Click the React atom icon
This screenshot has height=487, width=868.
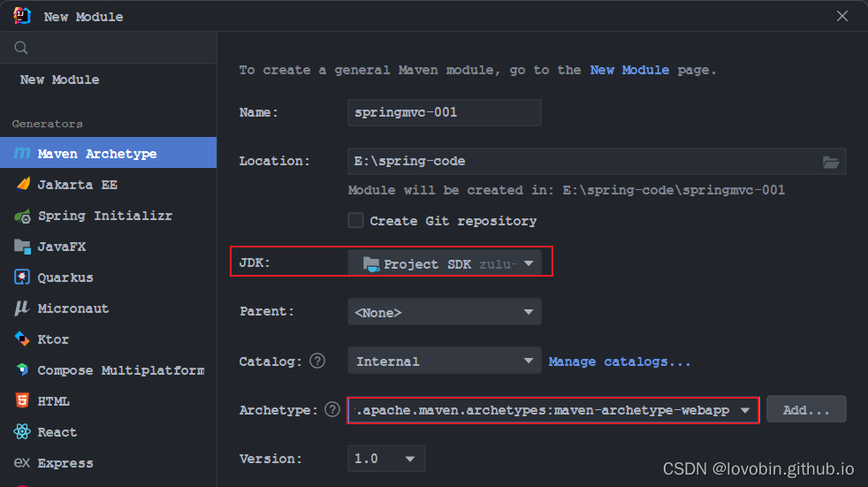pyautogui.click(x=22, y=431)
